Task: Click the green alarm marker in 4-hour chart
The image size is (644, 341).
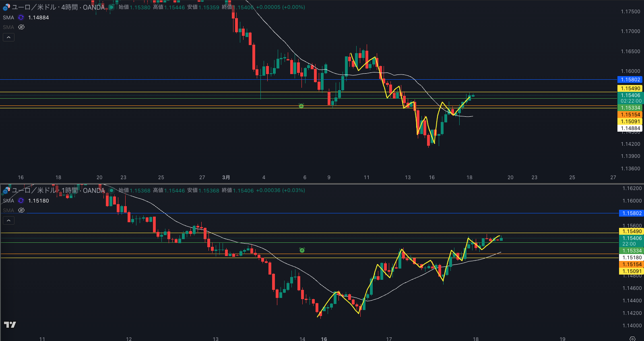Action: (x=301, y=106)
